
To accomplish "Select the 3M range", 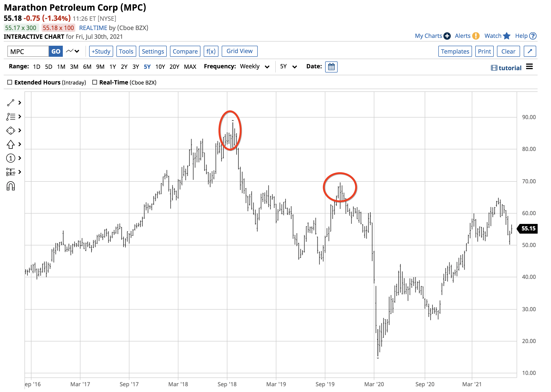I will click(74, 67).
